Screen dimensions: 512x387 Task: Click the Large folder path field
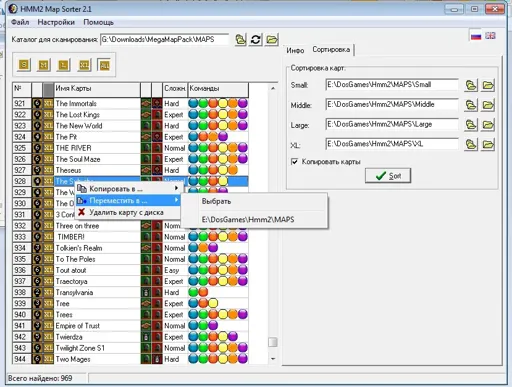[x=392, y=124]
